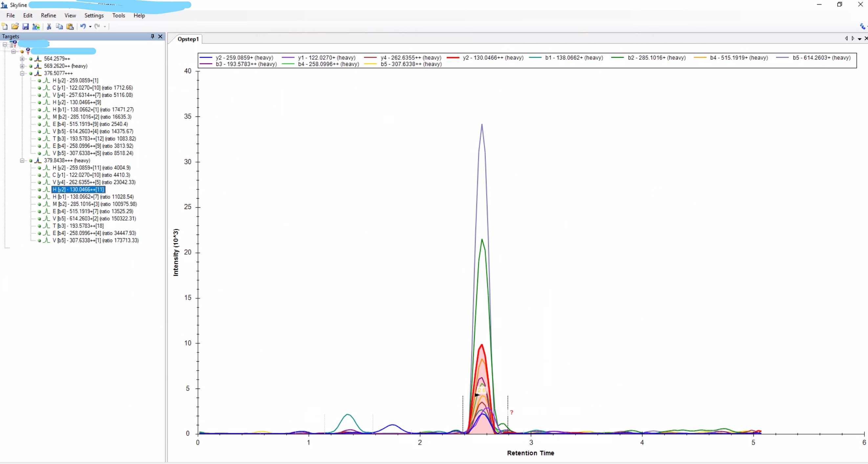The height and width of the screenshot is (464, 868).
Task: Expand the 564.2579++ precursor node
Action: coord(22,59)
